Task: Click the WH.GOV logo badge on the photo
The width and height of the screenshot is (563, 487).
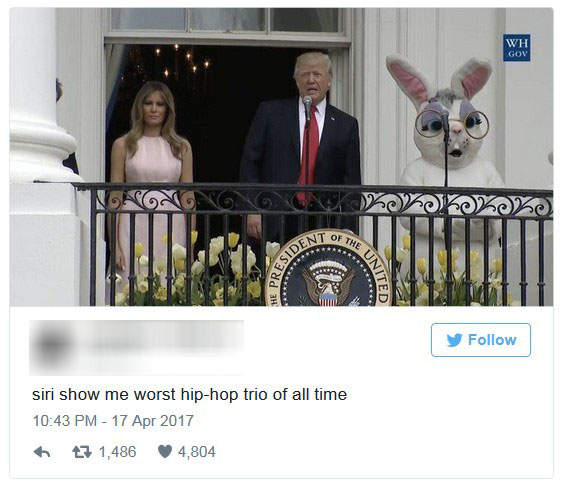Action: pos(516,48)
